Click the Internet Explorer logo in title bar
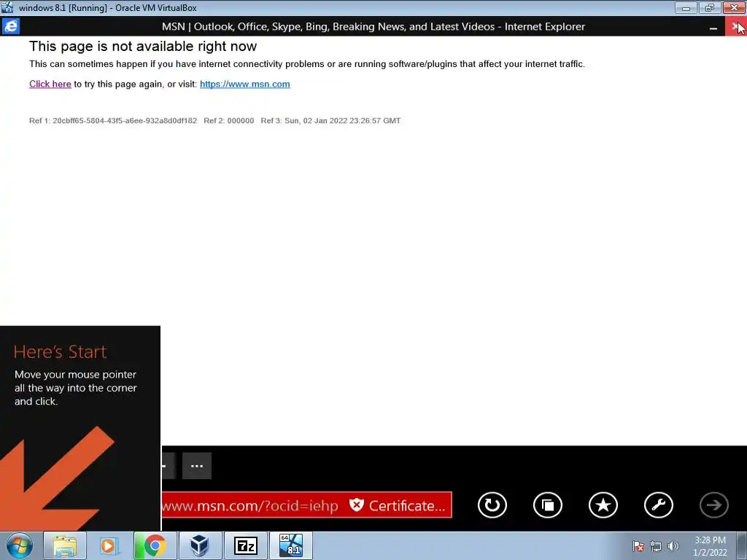This screenshot has width=747, height=560. point(10,26)
